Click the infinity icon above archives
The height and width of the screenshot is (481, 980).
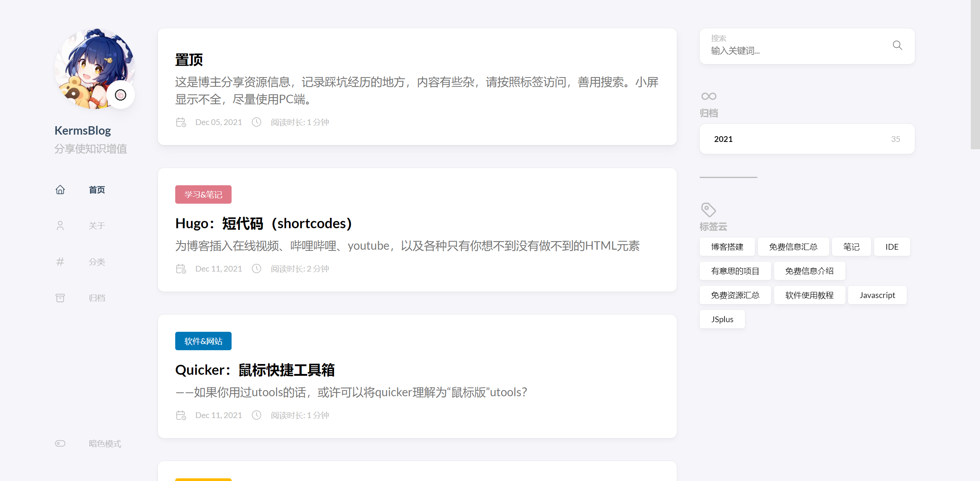tap(709, 96)
